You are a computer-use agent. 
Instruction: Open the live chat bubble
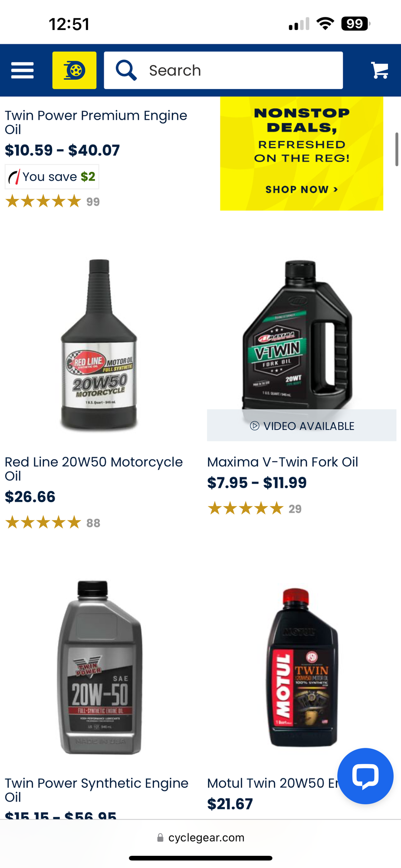click(365, 776)
